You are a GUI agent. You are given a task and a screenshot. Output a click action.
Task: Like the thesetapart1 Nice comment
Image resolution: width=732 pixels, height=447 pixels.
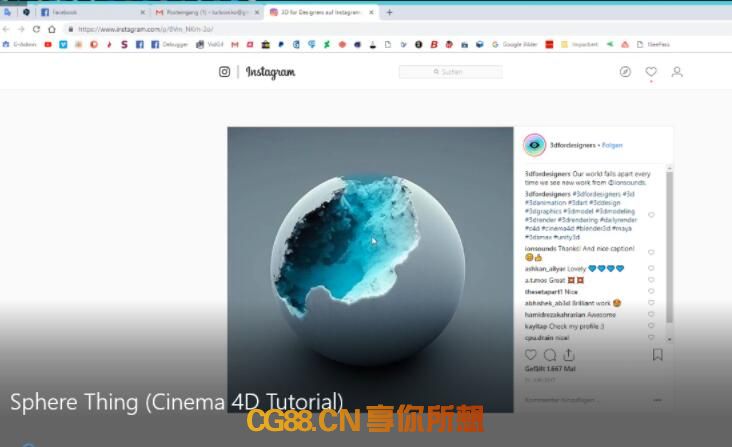click(x=651, y=291)
